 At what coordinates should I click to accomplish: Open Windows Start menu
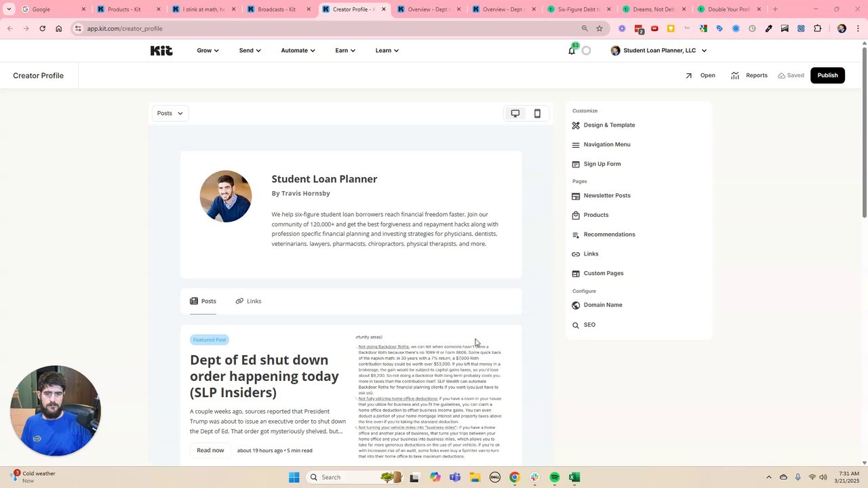point(294,477)
